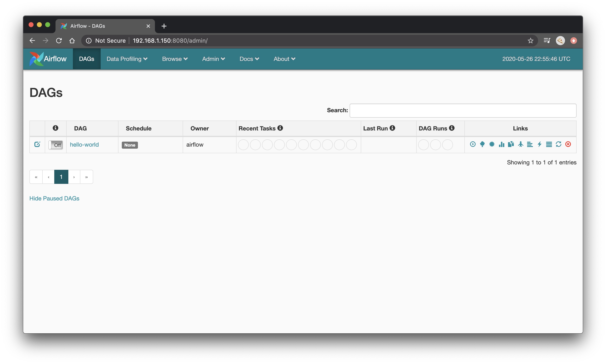Toggle visibility of Paused DAGs link
This screenshot has height=364, width=606.
click(x=54, y=198)
